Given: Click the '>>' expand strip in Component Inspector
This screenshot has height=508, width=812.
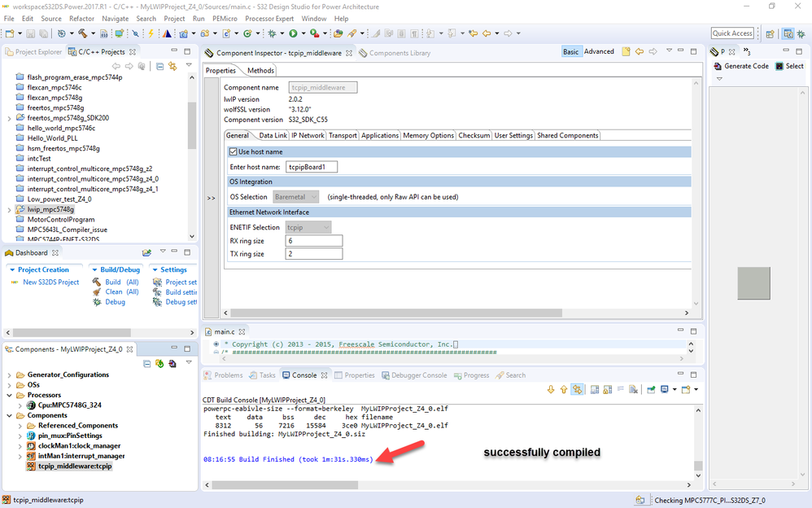Looking at the screenshot, I should coord(212,198).
